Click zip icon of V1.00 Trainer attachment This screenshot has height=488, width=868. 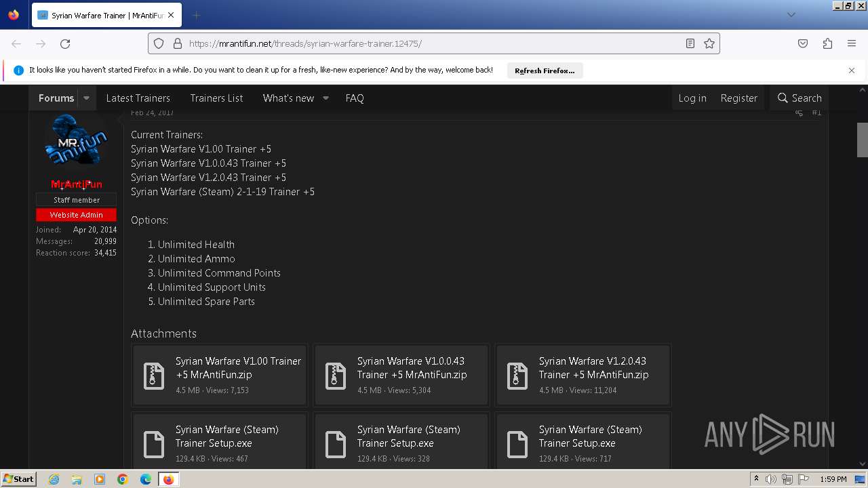154,375
